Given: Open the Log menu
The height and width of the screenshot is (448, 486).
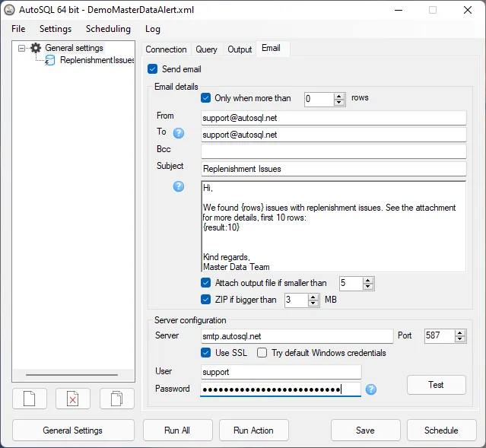Looking at the screenshot, I should click(x=153, y=29).
